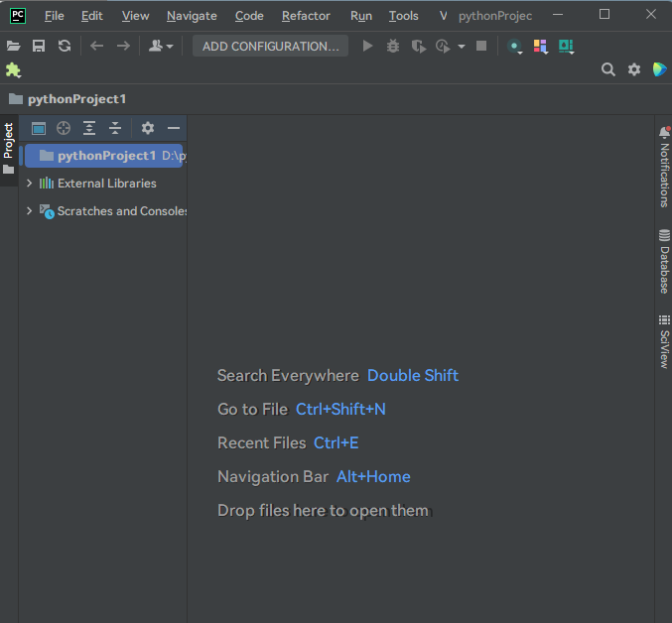Viewport: 672px width, 623px height.
Task: Click the Run play arrow icon
Action: click(x=367, y=46)
